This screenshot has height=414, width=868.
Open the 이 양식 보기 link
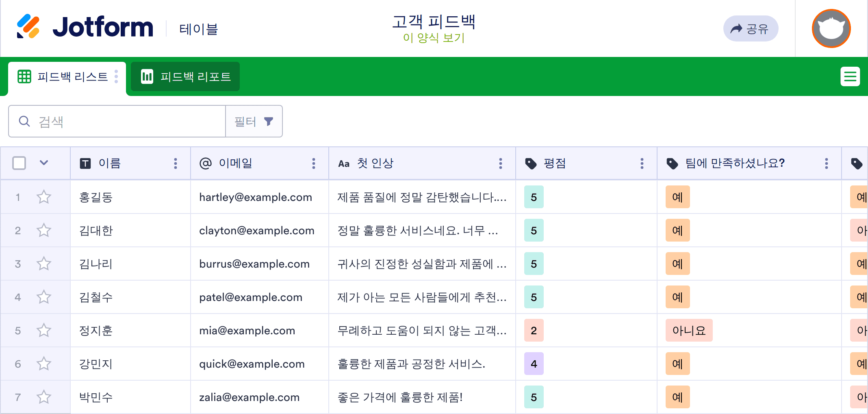(x=434, y=39)
